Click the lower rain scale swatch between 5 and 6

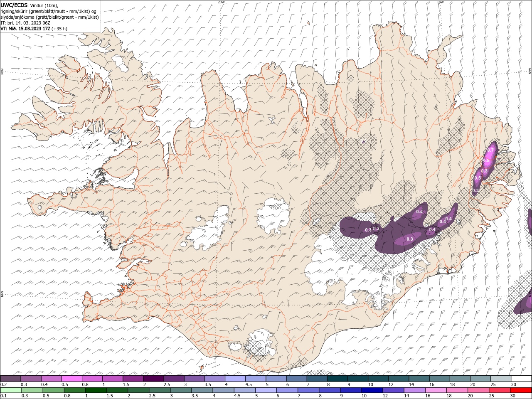click(x=265, y=390)
